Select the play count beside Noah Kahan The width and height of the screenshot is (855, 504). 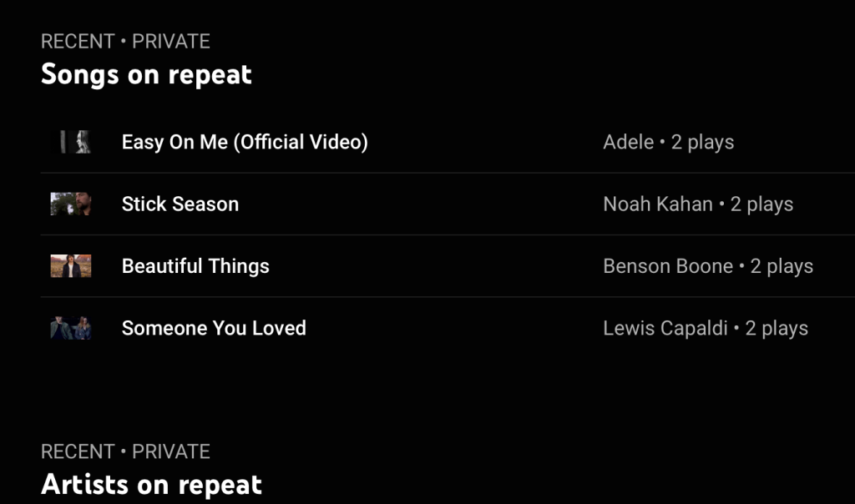[x=762, y=204]
